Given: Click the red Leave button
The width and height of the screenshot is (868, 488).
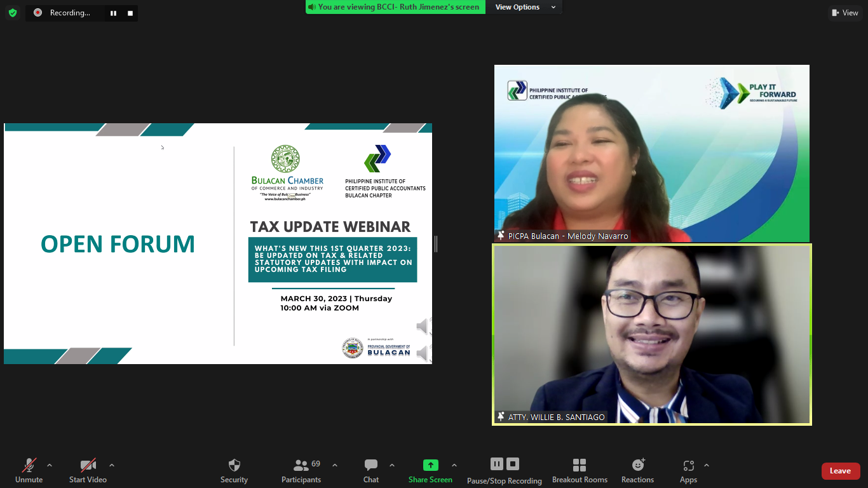Looking at the screenshot, I should pyautogui.click(x=840, y=471).
